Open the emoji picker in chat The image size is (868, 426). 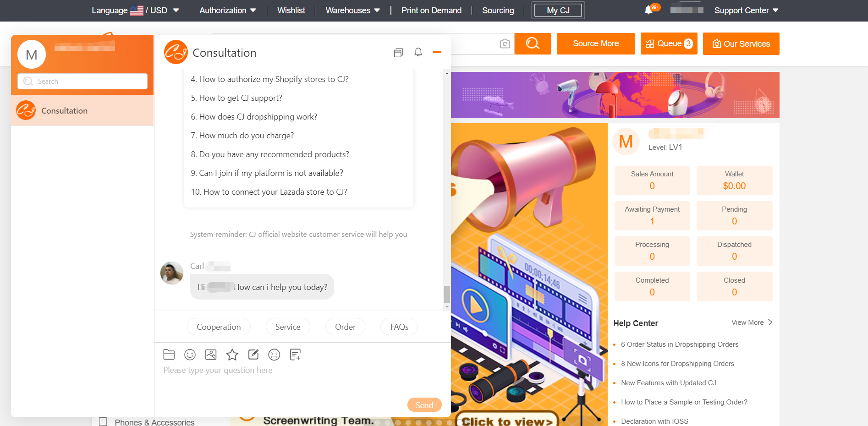tap(190, 355)
